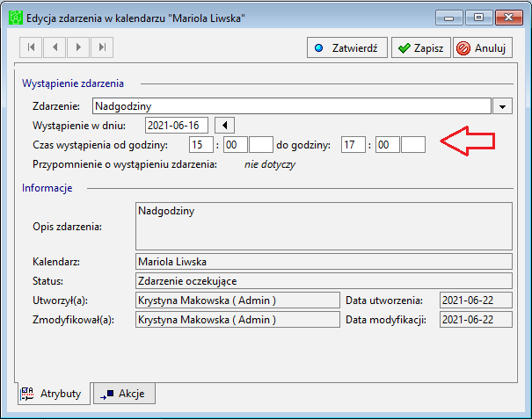Expand the Zdarzenie dropdown arrow
This screenshot has height=420, width=532.
click(502, 106)
